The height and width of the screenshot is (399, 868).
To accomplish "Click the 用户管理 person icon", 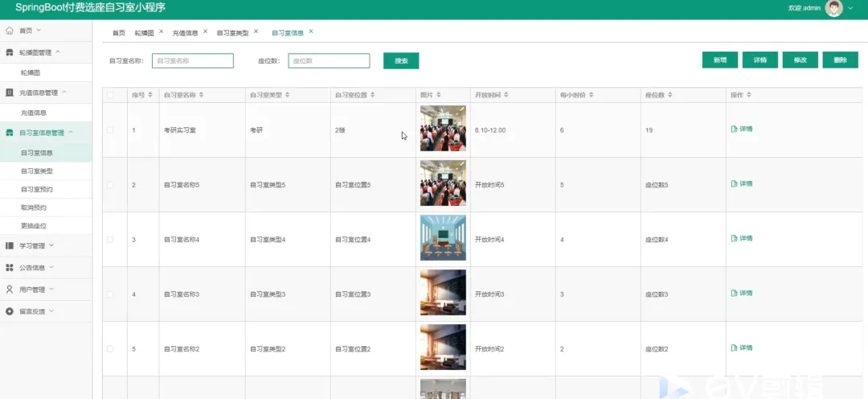I will [x=10, y=290].
